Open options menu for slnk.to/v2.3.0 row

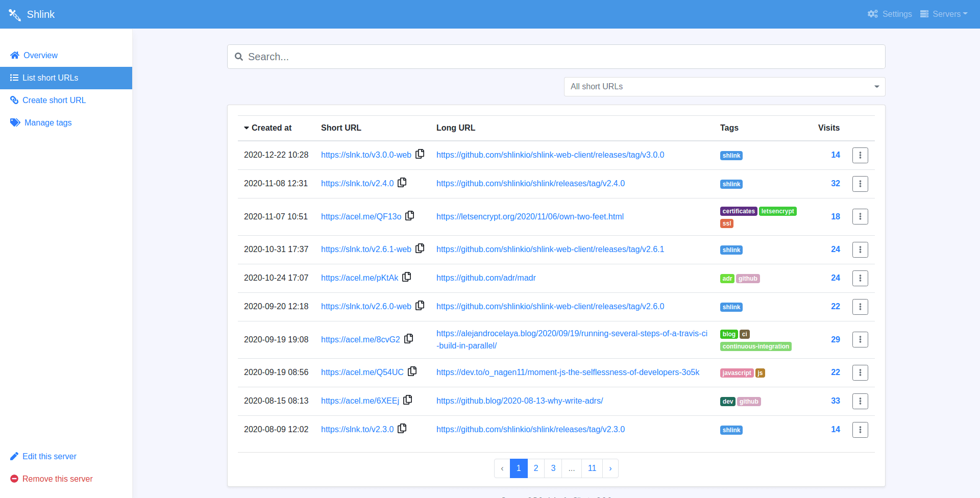[860, 430]
